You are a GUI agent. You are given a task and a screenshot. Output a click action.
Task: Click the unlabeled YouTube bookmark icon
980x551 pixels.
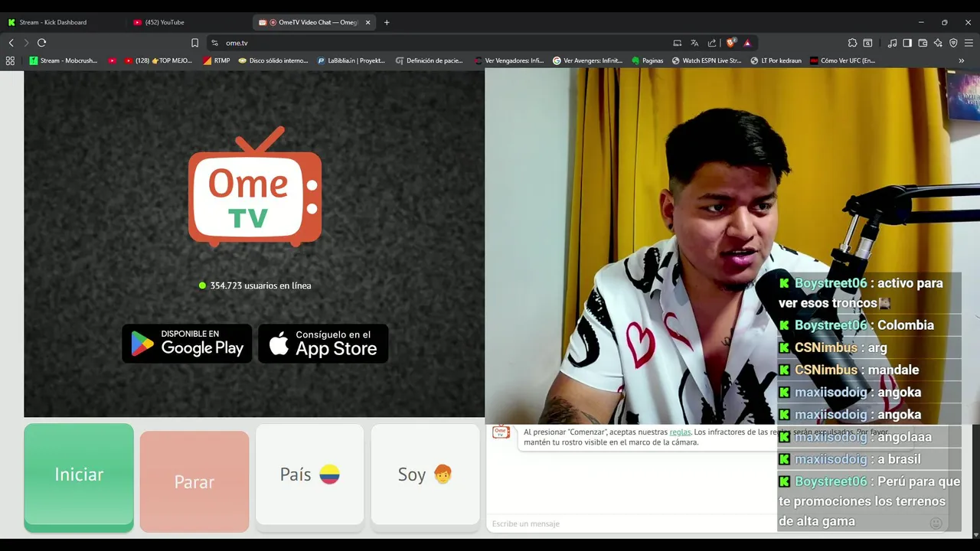click(x=112, y=60)
